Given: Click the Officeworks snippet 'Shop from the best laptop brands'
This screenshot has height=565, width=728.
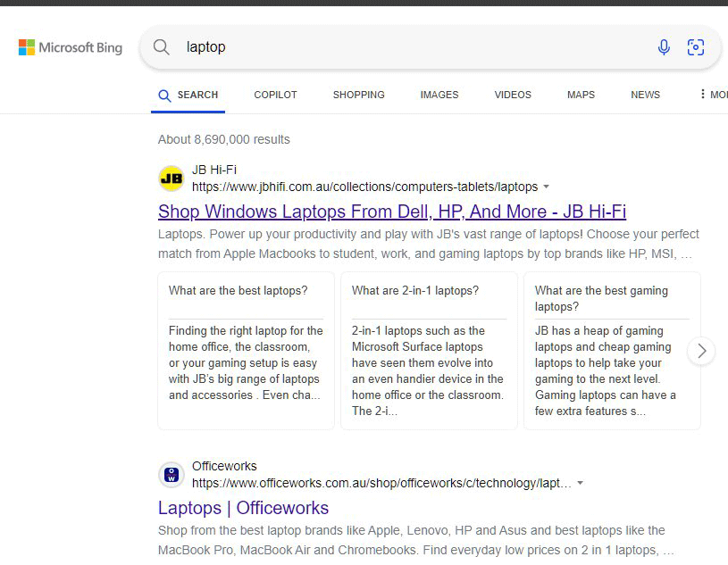Looking at the screenshot, I should (416, 540).
